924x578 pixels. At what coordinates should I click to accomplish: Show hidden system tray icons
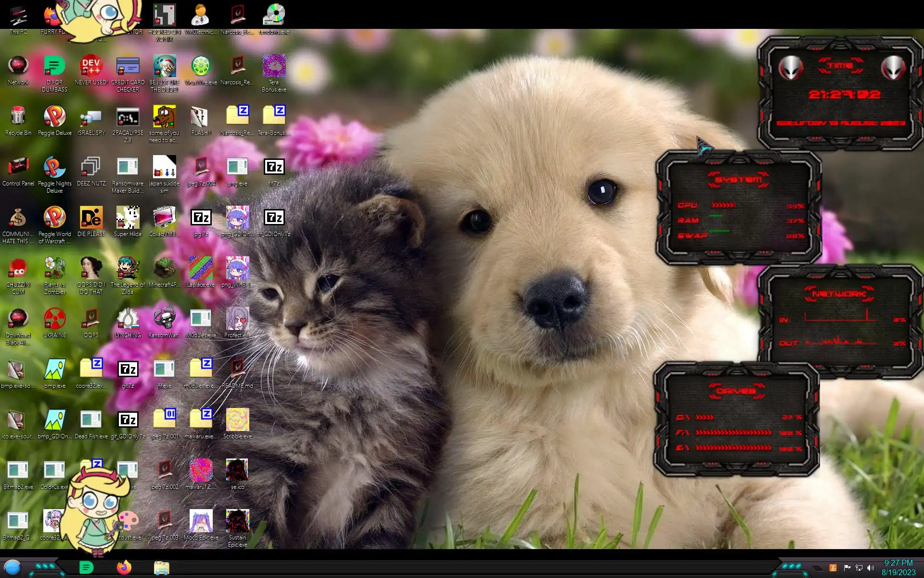(x=818, y=568)
